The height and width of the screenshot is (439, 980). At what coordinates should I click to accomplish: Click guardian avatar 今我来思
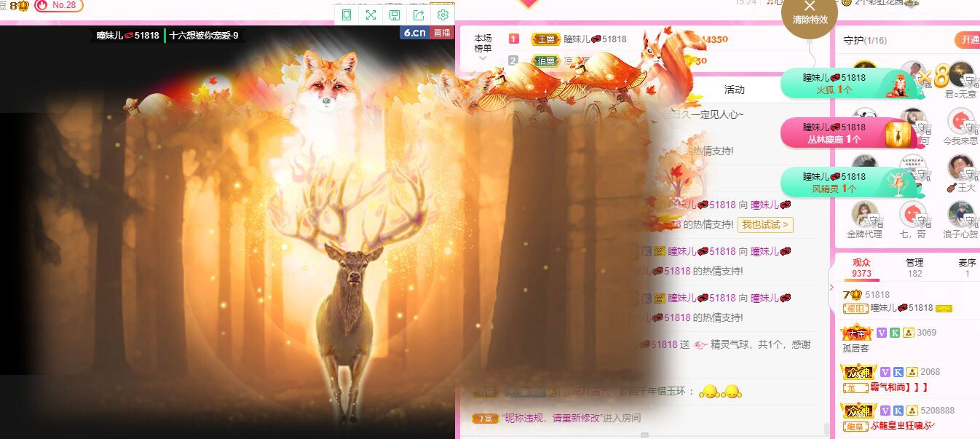[960, 121]
